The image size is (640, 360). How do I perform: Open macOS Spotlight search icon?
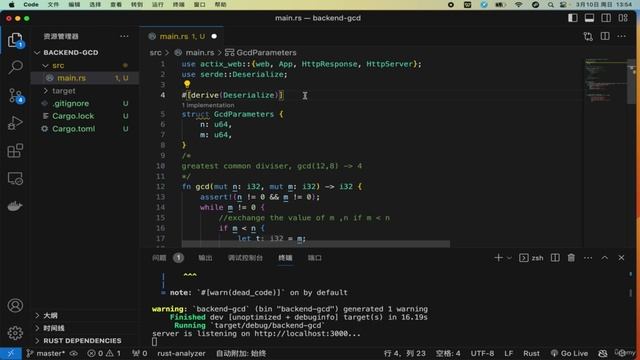click(551, 4)
